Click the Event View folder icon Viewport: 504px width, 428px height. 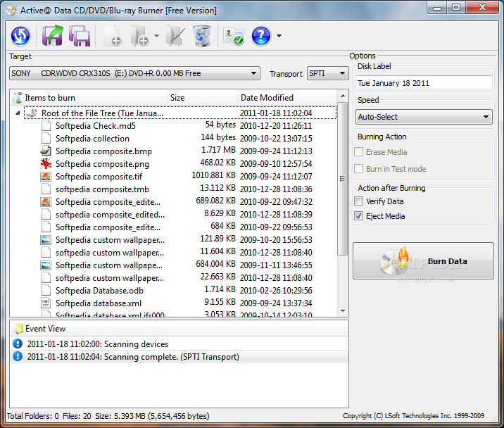tap(18, 328)
